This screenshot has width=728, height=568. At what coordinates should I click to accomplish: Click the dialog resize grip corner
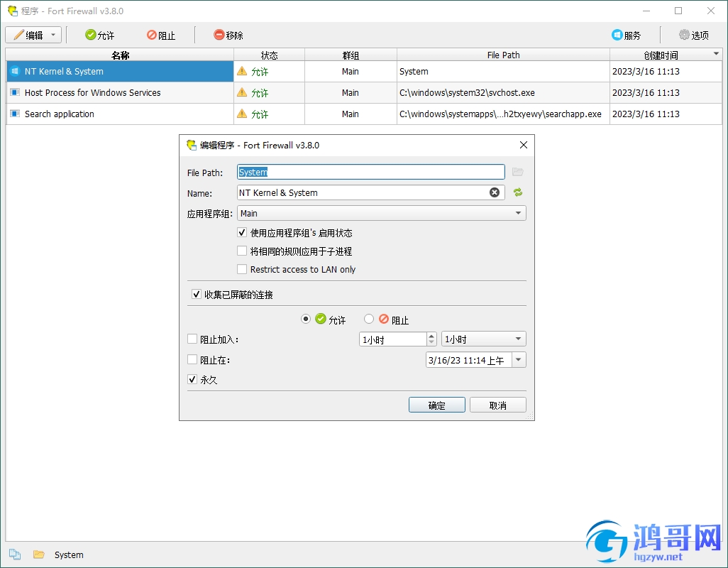tap(530, 415)
